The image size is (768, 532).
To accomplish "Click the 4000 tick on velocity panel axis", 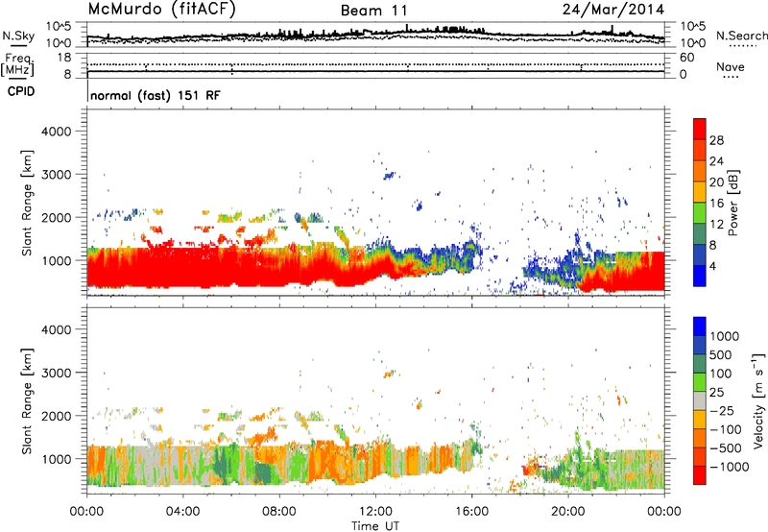I will pos(57,329).
